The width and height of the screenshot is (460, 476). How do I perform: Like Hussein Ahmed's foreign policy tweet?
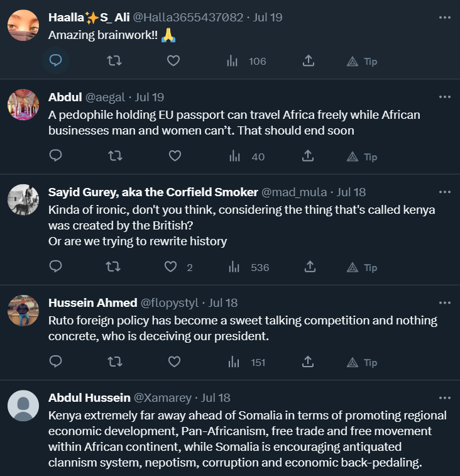click(x=175, y=362)
